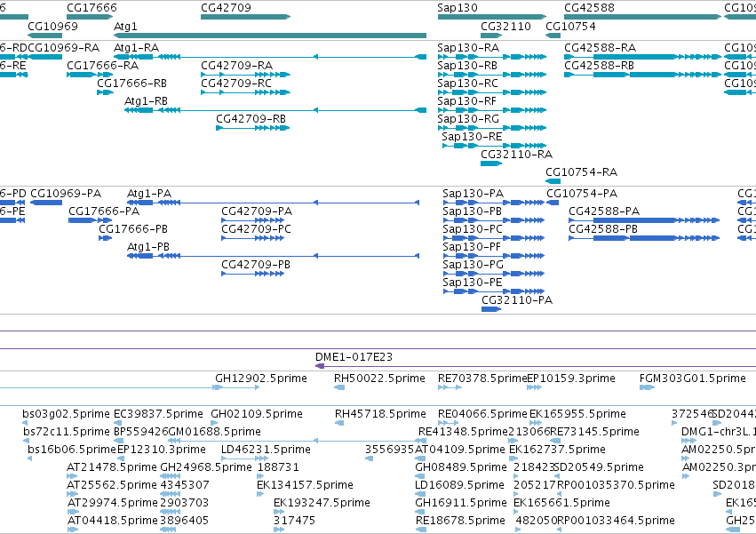The width and height of the screenshot is (756, 534).
Task: Open protein CG32110-PA
Action: (x=491, y=309)
